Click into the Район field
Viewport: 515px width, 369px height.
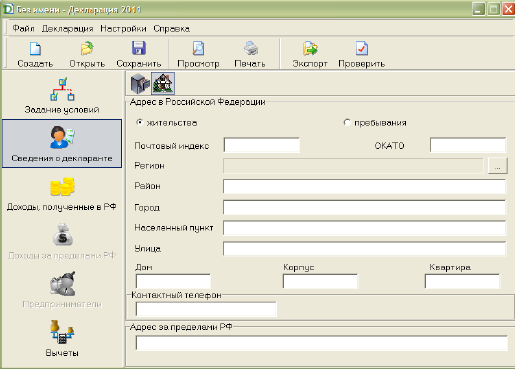[364, 186]
